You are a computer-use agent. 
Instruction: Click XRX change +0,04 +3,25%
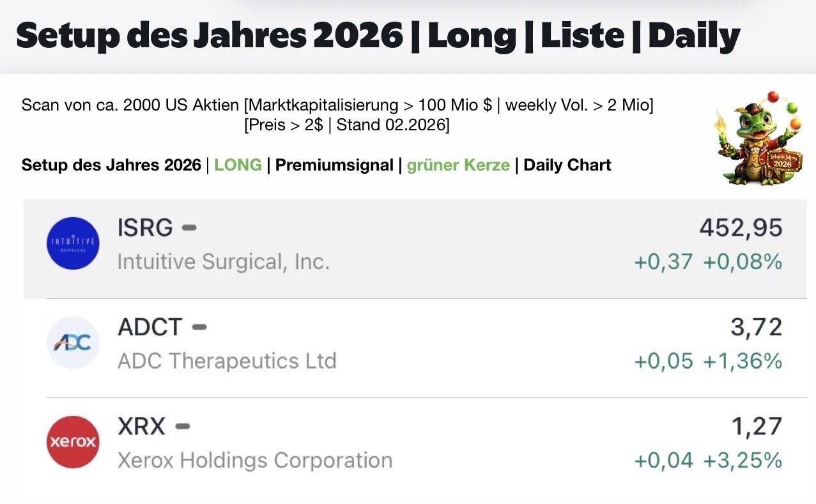click(x=707, y=460)
